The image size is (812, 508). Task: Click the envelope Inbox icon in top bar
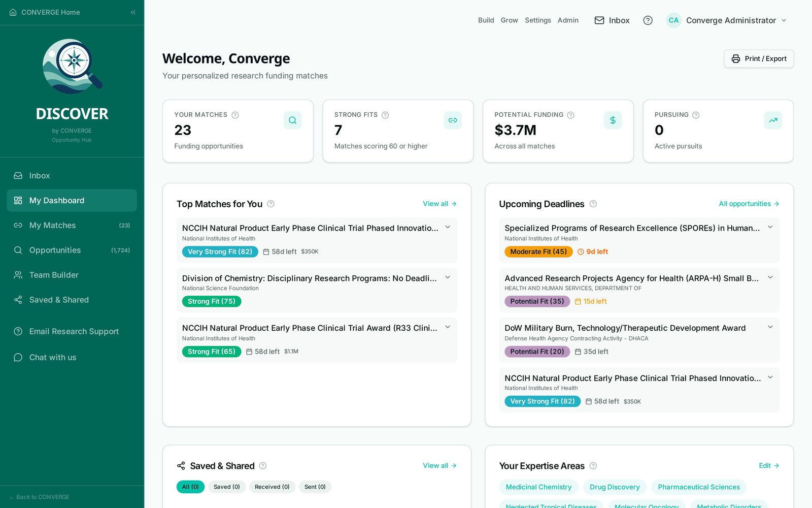click(x=599, y=20)
